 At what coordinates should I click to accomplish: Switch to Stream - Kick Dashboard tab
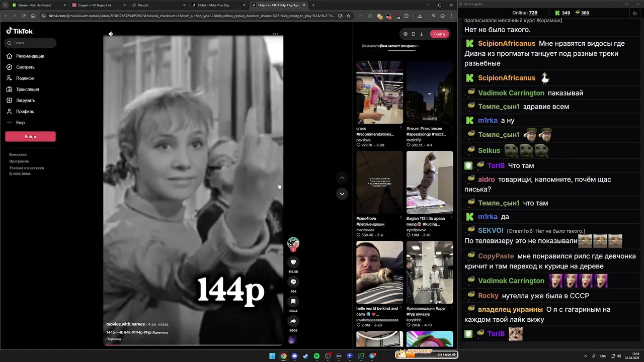(39, 5)
